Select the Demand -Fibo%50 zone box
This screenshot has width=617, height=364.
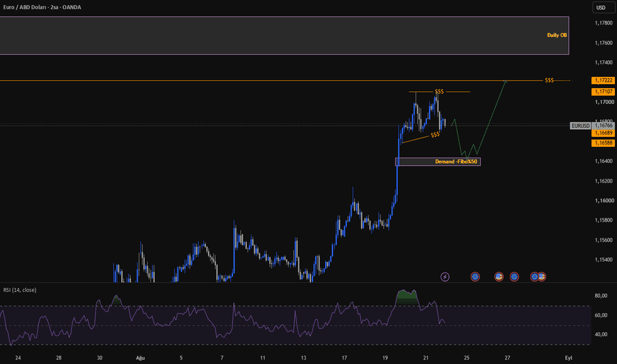438,161
